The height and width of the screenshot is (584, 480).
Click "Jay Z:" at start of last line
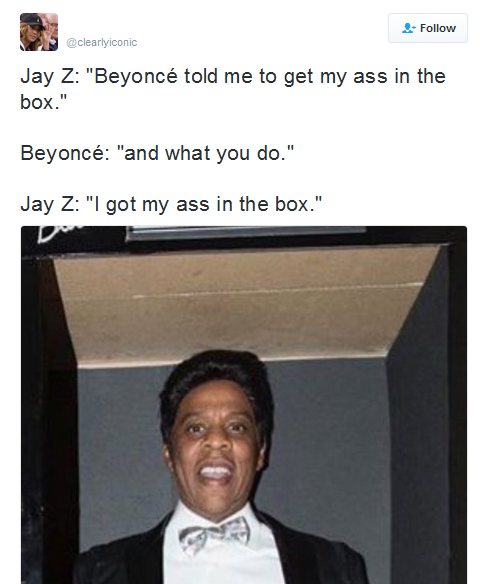point(50,205)
